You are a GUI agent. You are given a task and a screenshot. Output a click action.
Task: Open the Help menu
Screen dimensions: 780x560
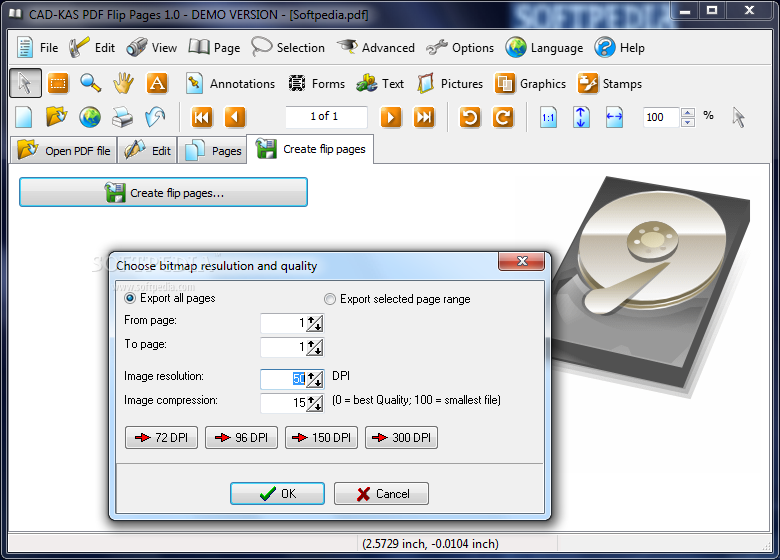point(620,48)
